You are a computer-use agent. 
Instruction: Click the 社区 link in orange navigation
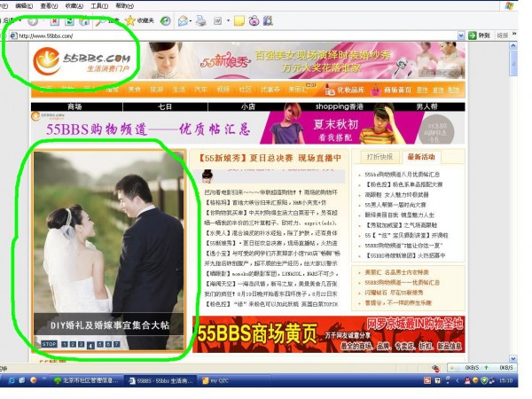[245, 90]
